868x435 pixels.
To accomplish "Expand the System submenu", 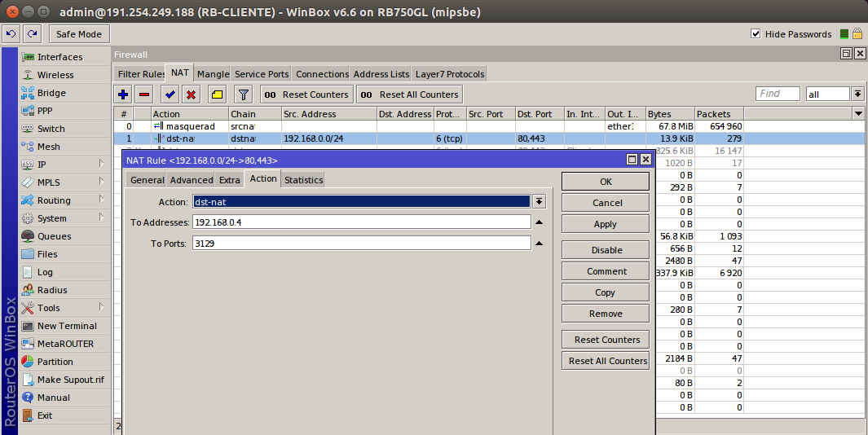I will pos(101,217).
